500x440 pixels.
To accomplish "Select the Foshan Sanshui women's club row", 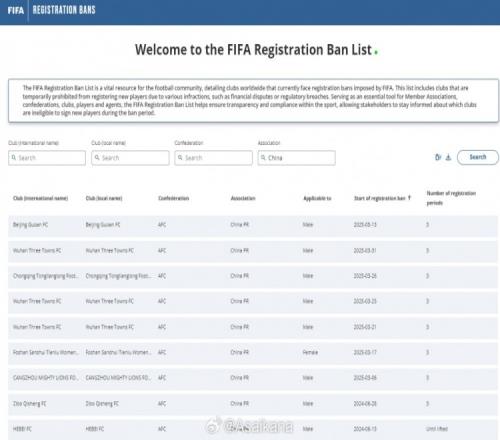I will [253, 352].
